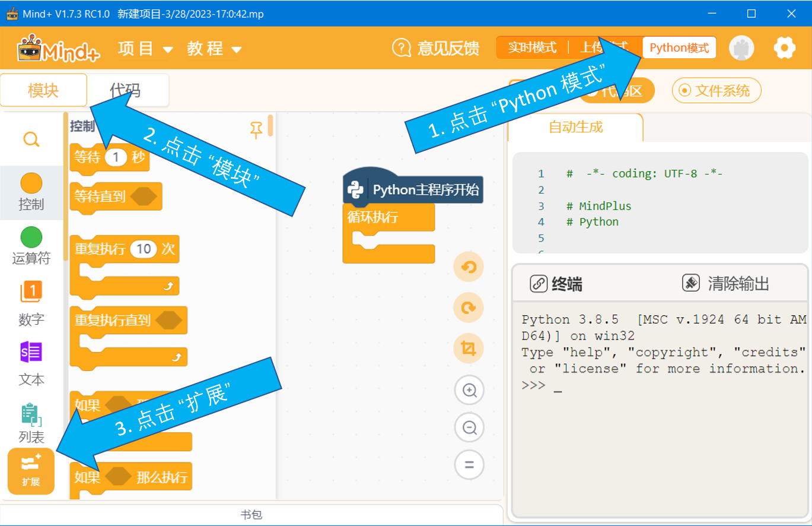812x526 pixels.
Task: Open the user avatar account icon
Action: tap(741, 48)
